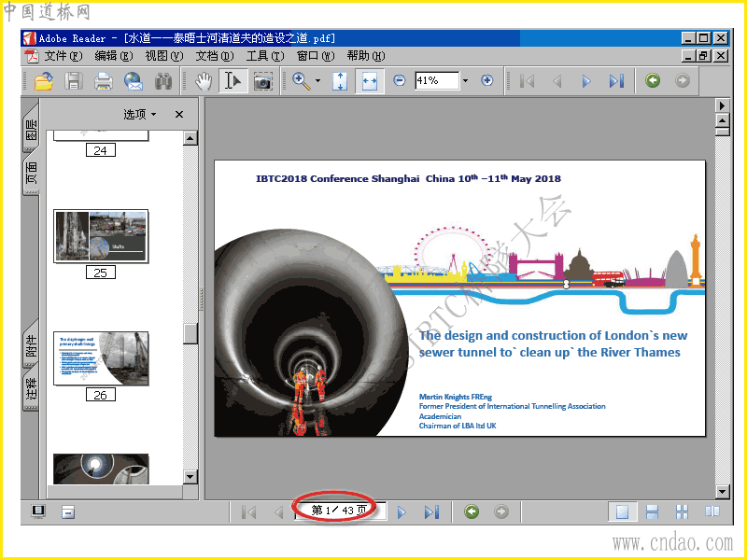This screenshot has height=560, width=747.
Task: Click the thumbnail panel vertical scrollbar handle
Action: pos(190,333)
